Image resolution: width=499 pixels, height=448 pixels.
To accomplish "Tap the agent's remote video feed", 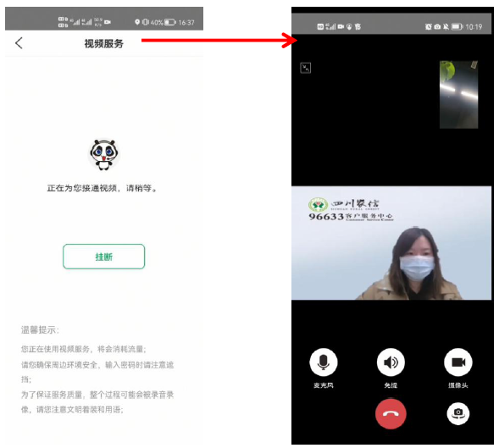I will tap(391, 243).
